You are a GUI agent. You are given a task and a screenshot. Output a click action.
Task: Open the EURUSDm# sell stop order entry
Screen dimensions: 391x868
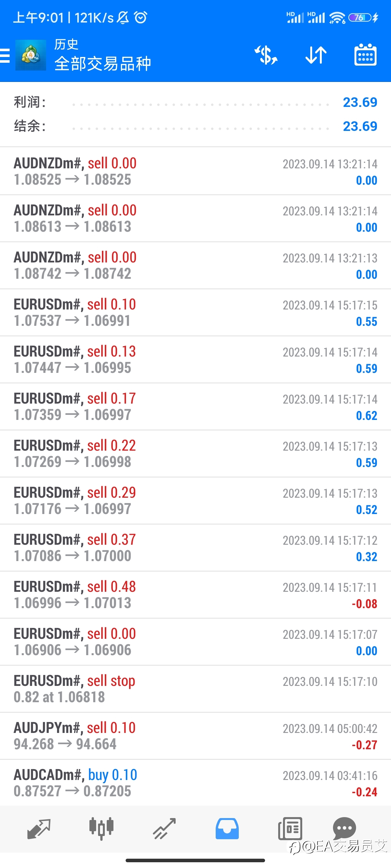(x=195, y=689)
